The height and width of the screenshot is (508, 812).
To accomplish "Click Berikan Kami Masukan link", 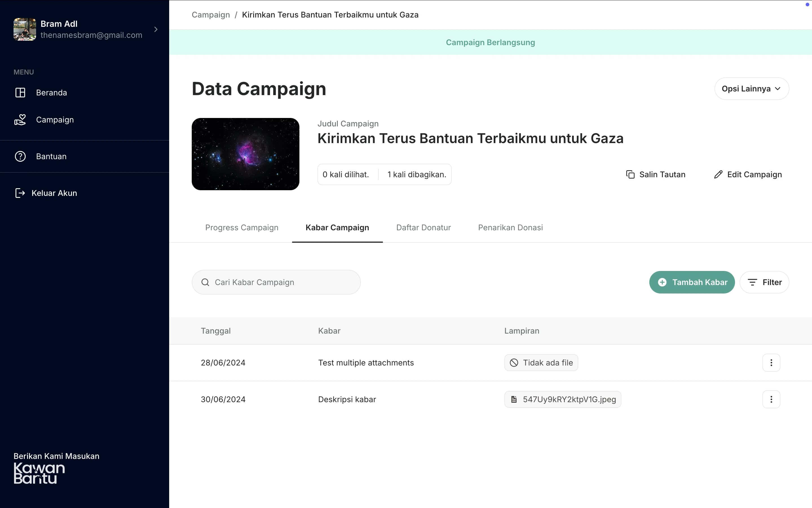I will click(56, 456).
